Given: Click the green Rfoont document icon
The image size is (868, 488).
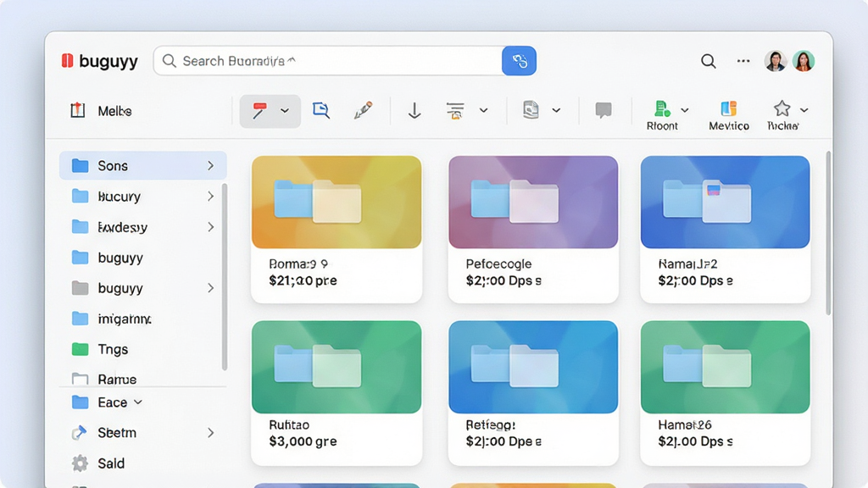Looking at the screenshot, I should pos(662,108).
